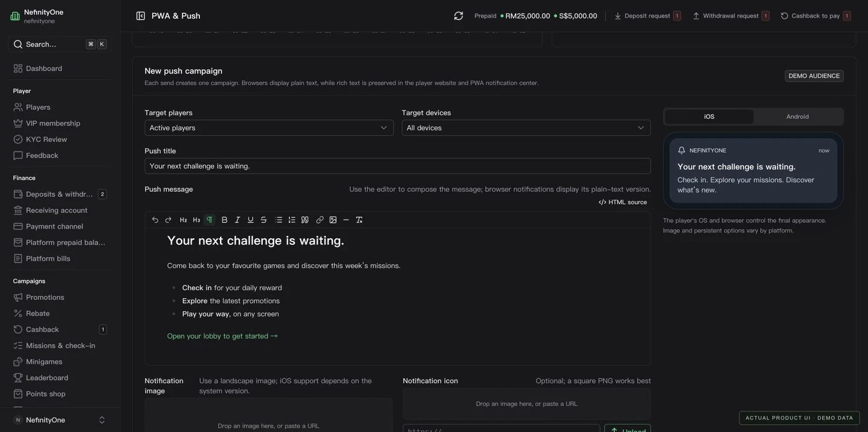
Task: Insert a hyperlink in the message
Action: coord(320,220)
